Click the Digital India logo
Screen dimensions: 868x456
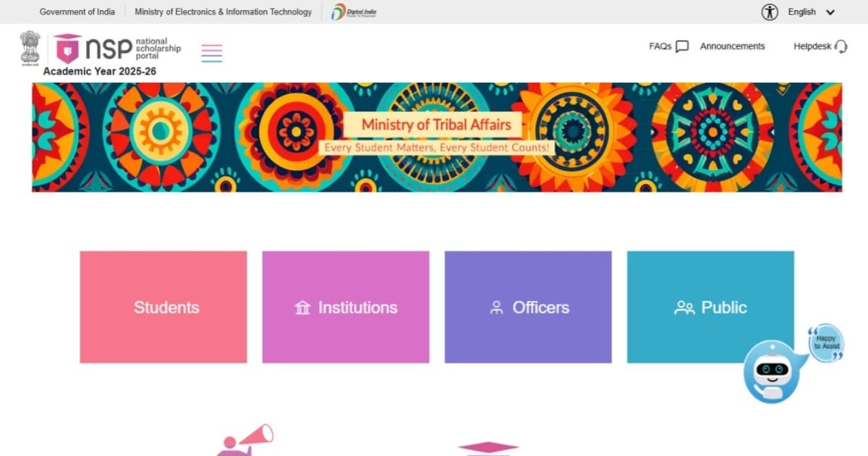click(354, 12)
